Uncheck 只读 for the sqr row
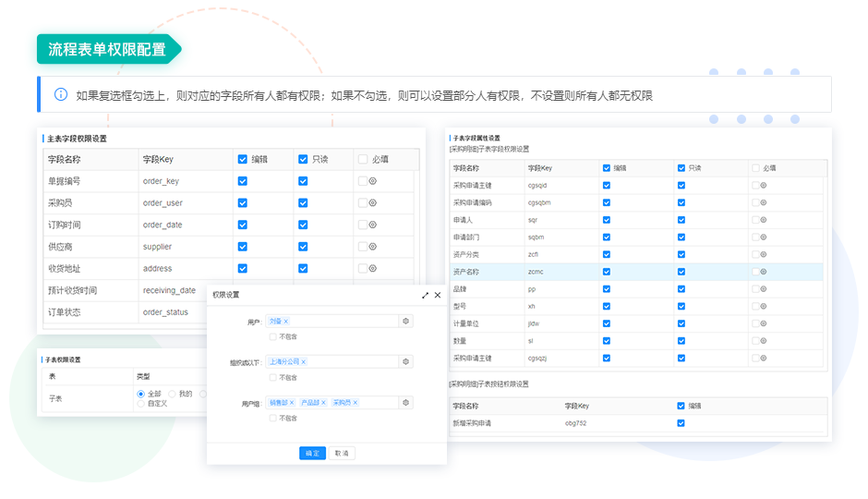The image size is (868, 499). pyautogui.click(x=681, y=220)
